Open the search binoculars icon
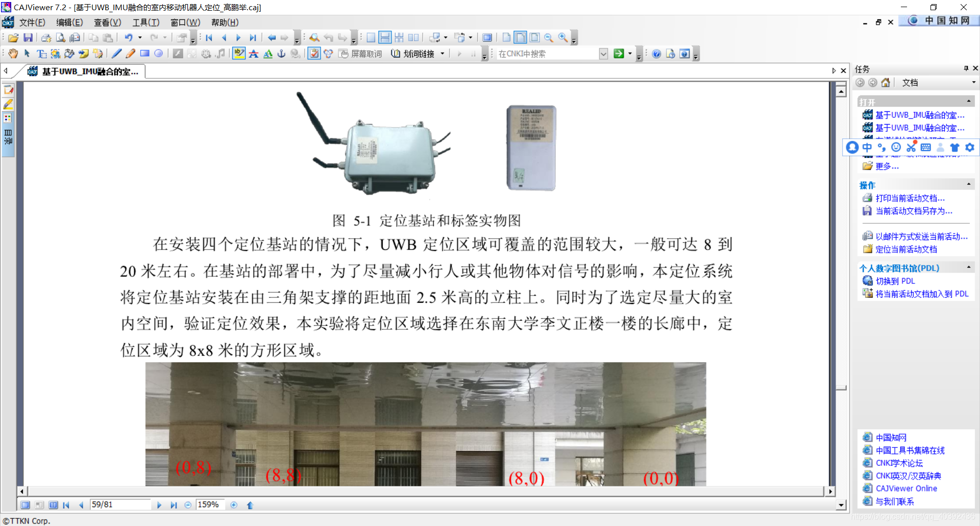Screen dimensions: 980x526 314,38
